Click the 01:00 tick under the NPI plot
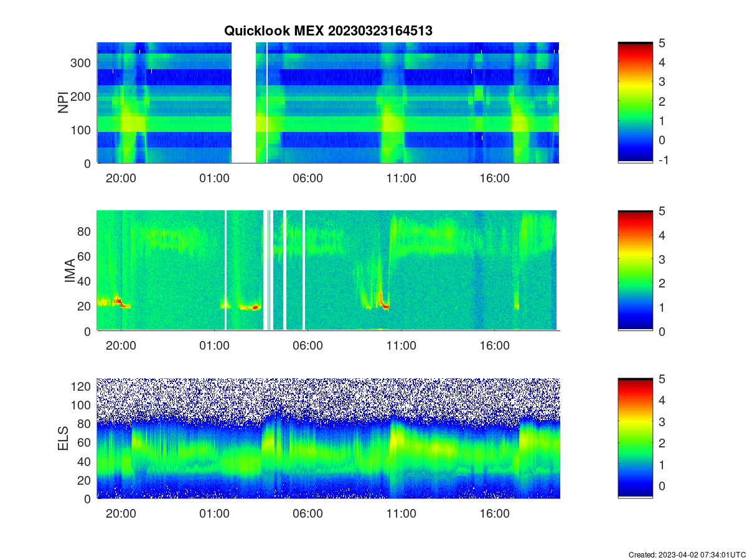 pyautogui.click(x=214, y=178)
